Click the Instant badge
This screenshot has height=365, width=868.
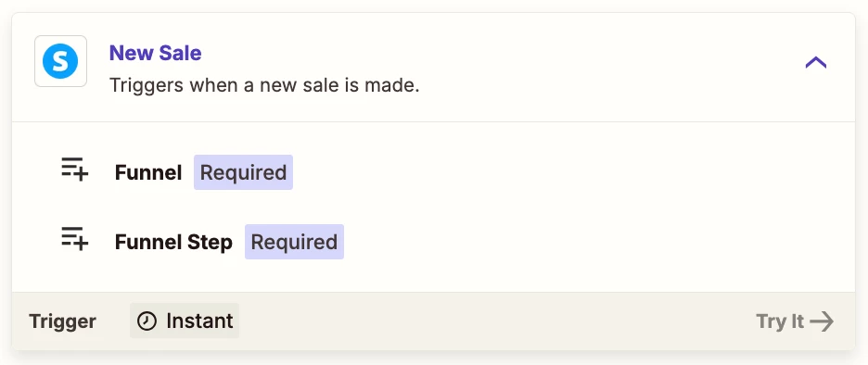click(185, 321)
